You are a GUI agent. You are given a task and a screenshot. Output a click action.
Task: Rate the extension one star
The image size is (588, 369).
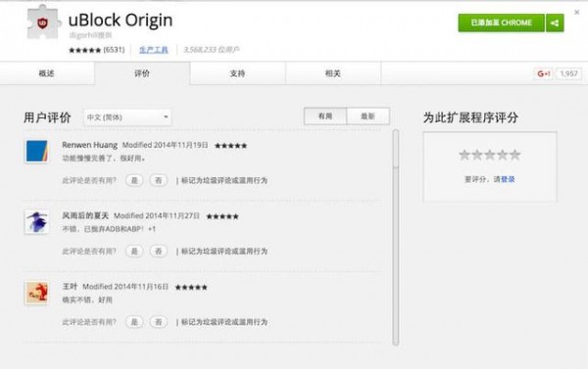tap(465, 155)
